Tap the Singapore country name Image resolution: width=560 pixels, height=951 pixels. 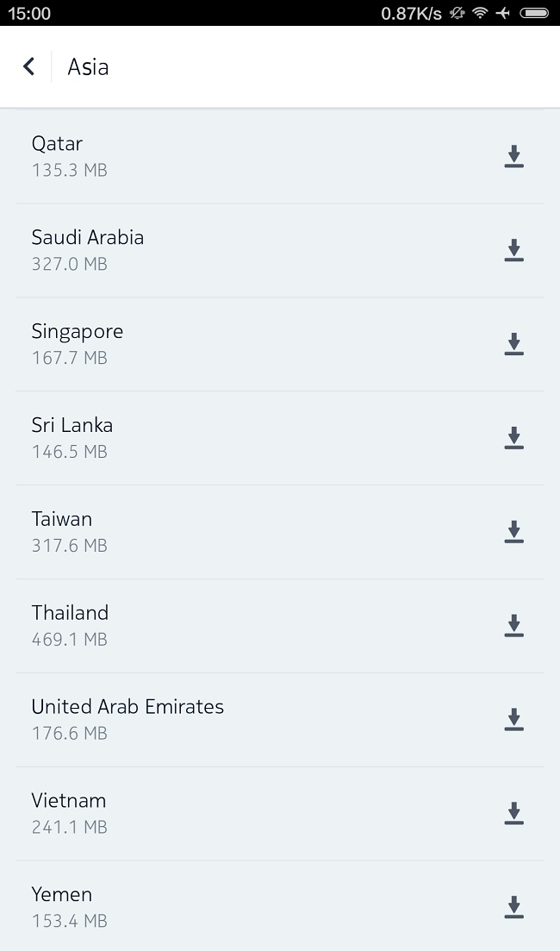(78, 332)
